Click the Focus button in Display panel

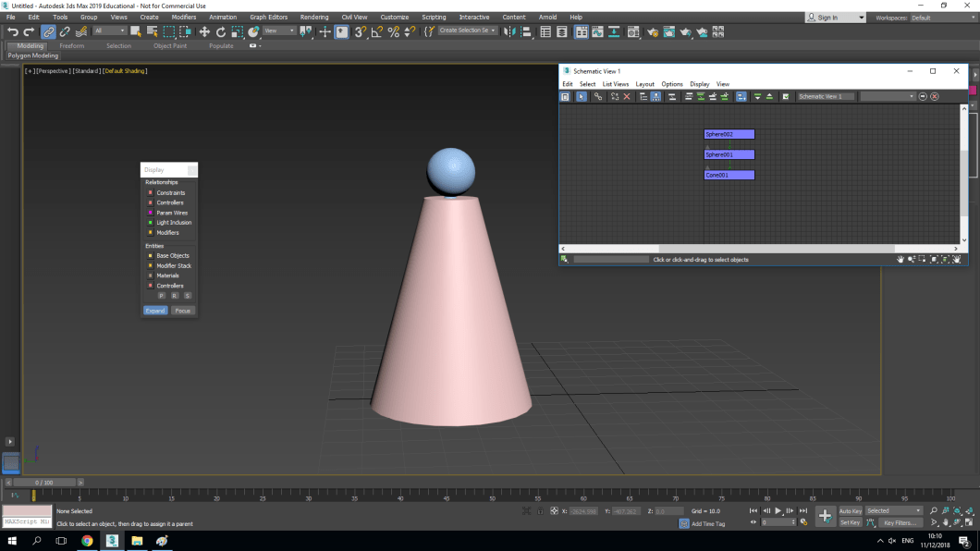pyautogui.click(x=183, y=311)
